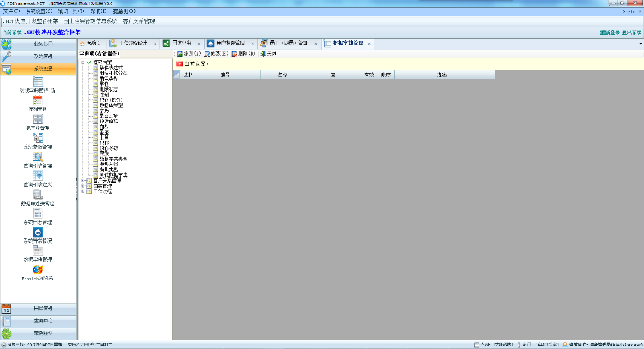
Task: Click the calendar icon for schedule management
Action: (6, 309)
